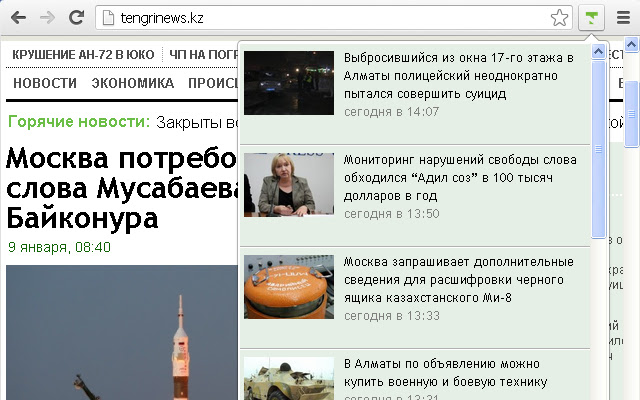The image size is (640, 400).
Task: Click timestamp сегодня в 14:07
Action: point(391,112)
